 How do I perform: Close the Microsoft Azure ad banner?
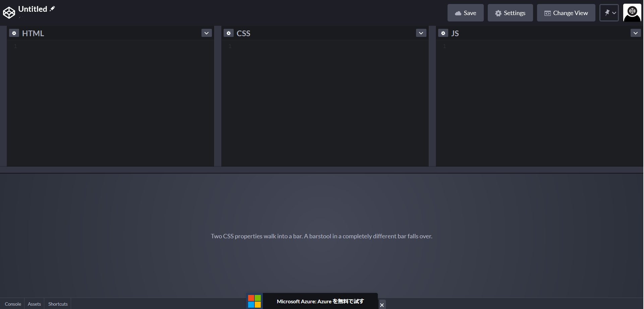click(382, 305)
